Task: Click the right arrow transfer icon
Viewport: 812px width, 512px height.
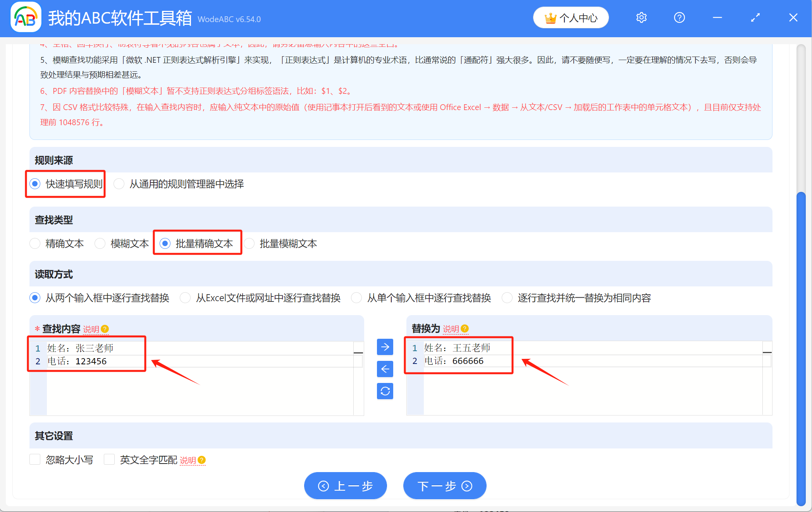Action: [385, 347]
